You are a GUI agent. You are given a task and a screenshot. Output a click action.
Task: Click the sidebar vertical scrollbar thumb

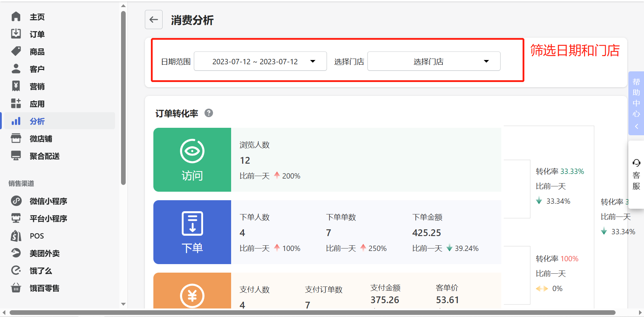[123, 98]
